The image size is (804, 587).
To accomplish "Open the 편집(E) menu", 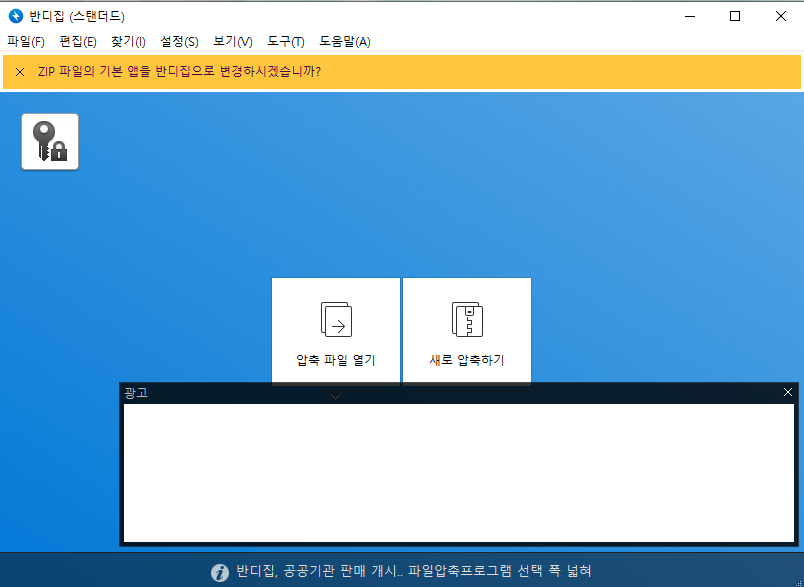I will point(78,42).
